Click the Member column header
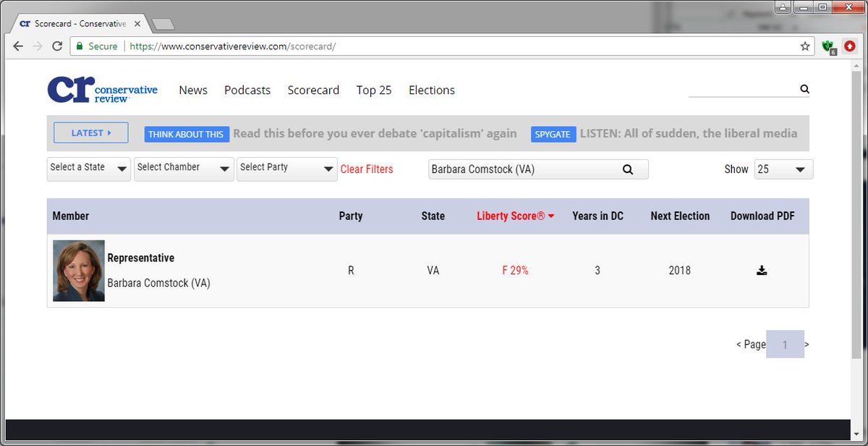Viewport: 868px width, 446px height. coord(71,216)
